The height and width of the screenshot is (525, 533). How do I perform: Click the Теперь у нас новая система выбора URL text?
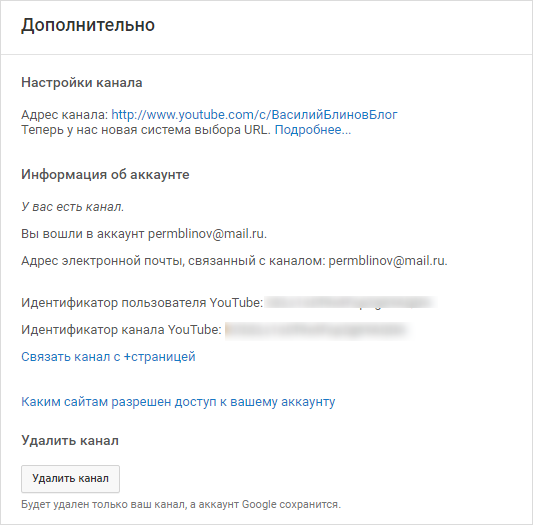tap(146, 130)
